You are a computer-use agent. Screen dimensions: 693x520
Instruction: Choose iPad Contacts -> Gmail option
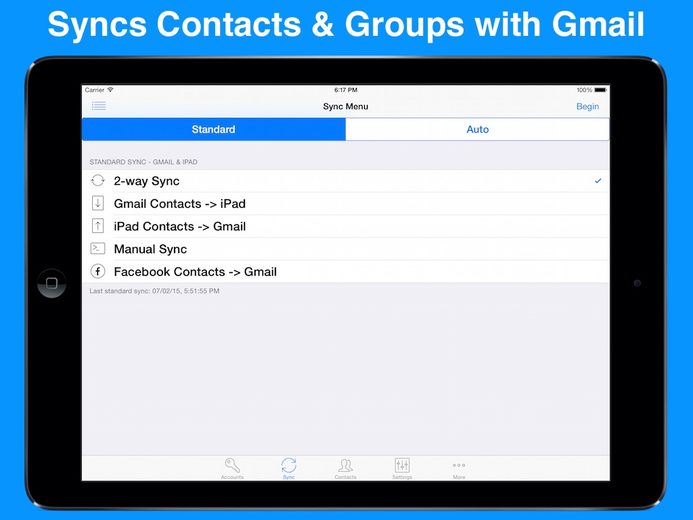(346, 226)
